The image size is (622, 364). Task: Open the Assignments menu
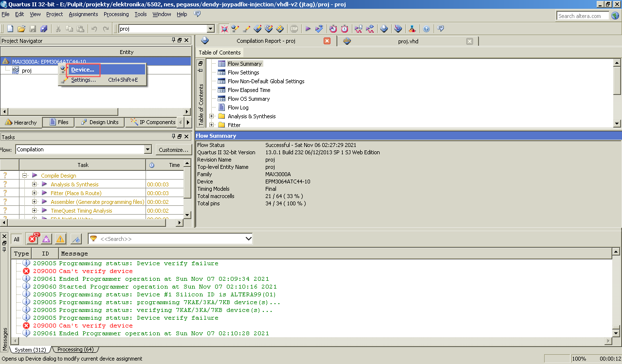click(83, 14)
